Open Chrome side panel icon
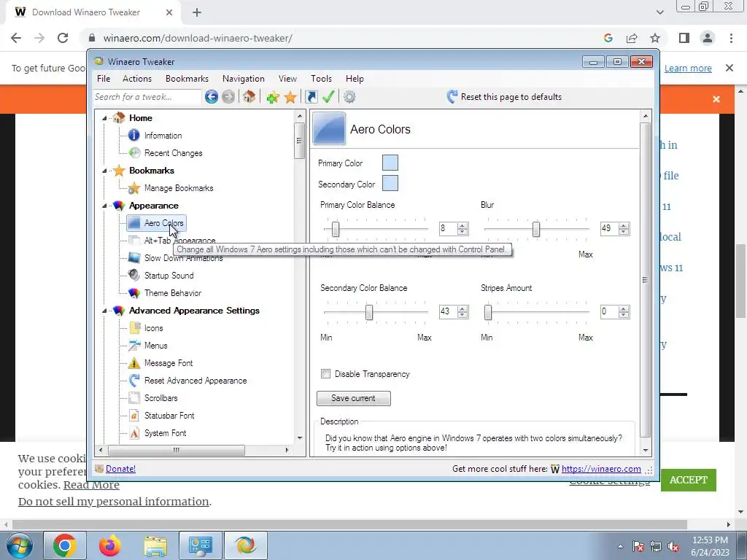Viewport: 747px width, 560px height. point(684,38)
